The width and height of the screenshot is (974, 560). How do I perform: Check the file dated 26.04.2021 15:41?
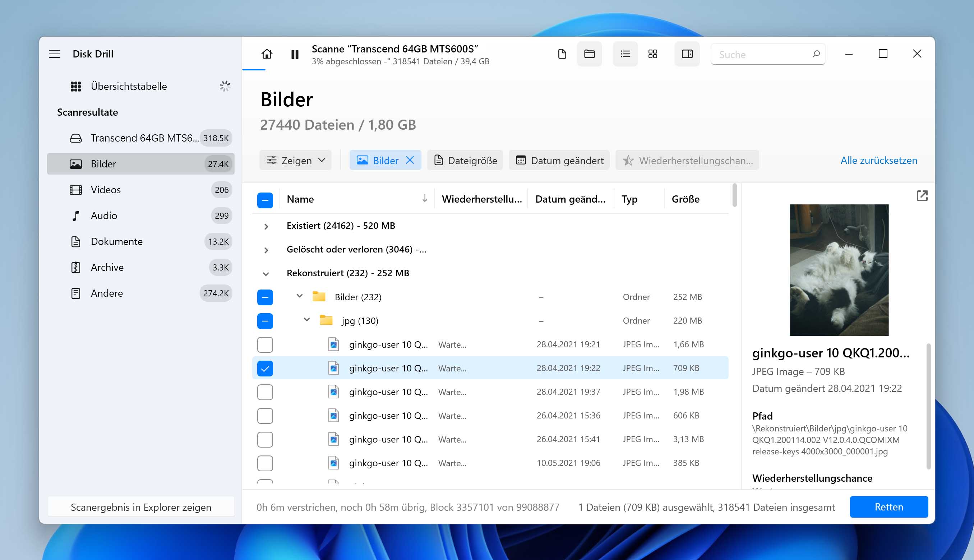tap(265, 440)
